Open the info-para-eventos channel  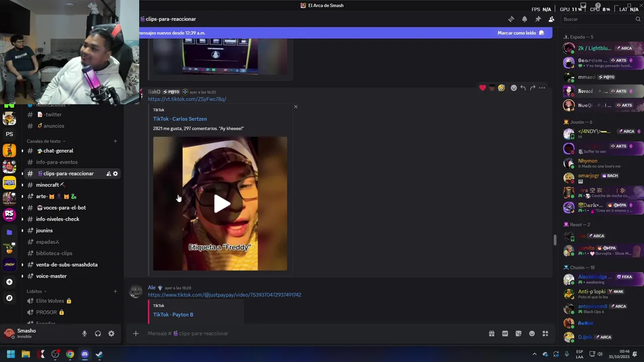click(x=72, y=162)
